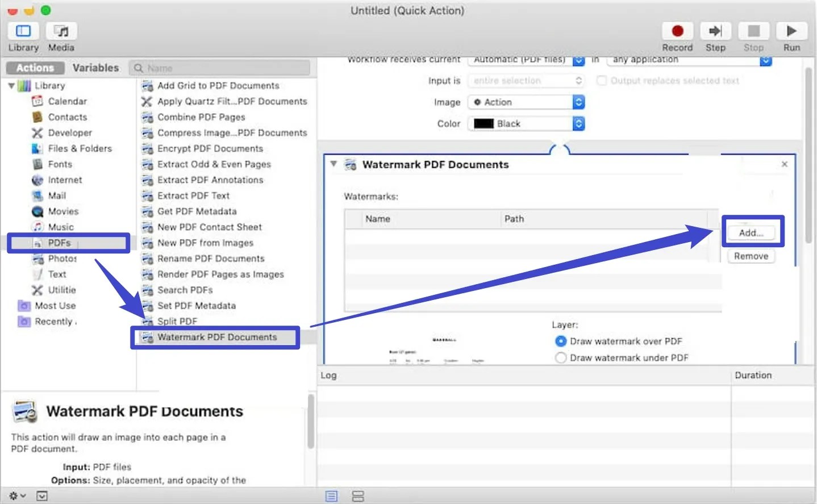Switch to the Variables tab
The image size is (817, 504).
tap(95, 68)
